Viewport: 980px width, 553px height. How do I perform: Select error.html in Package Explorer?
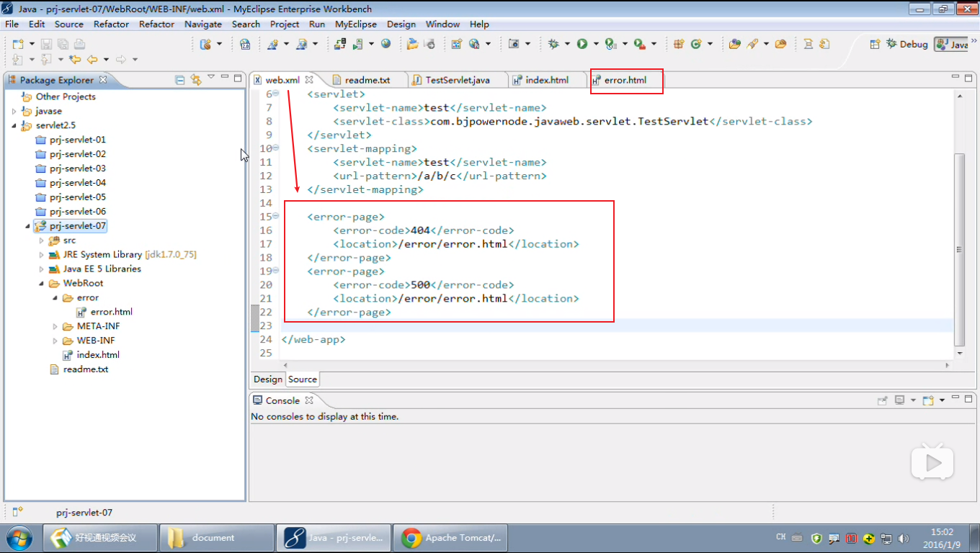(x=112, y=312)
